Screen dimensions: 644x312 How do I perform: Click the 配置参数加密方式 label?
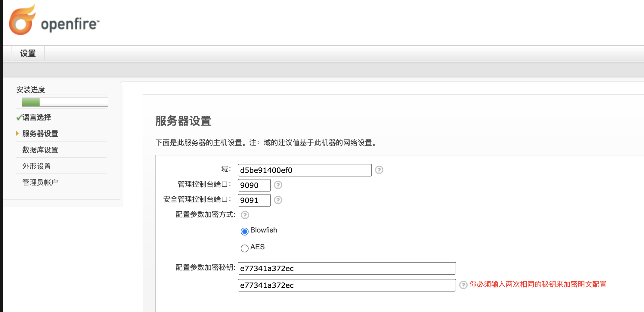pos(205,214)
